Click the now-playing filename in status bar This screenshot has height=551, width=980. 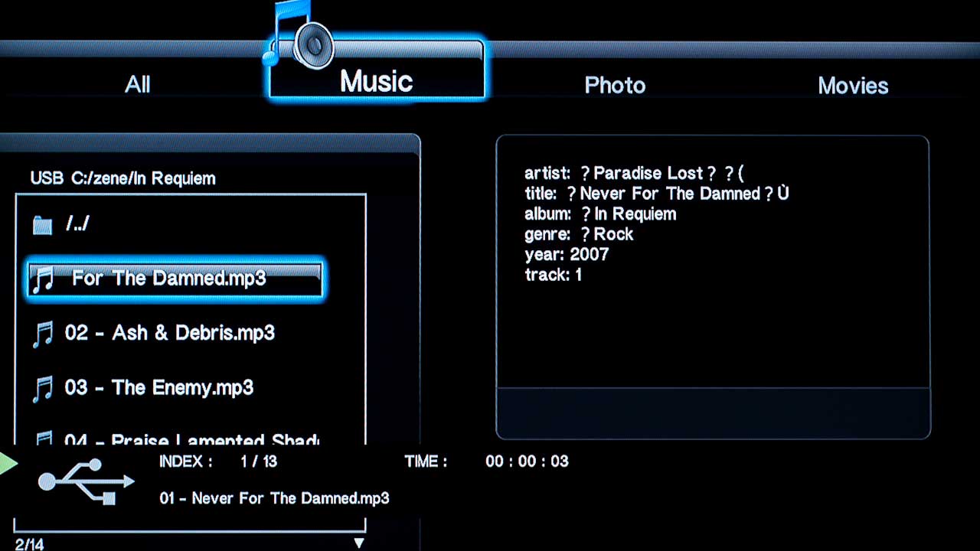point(274,498)
